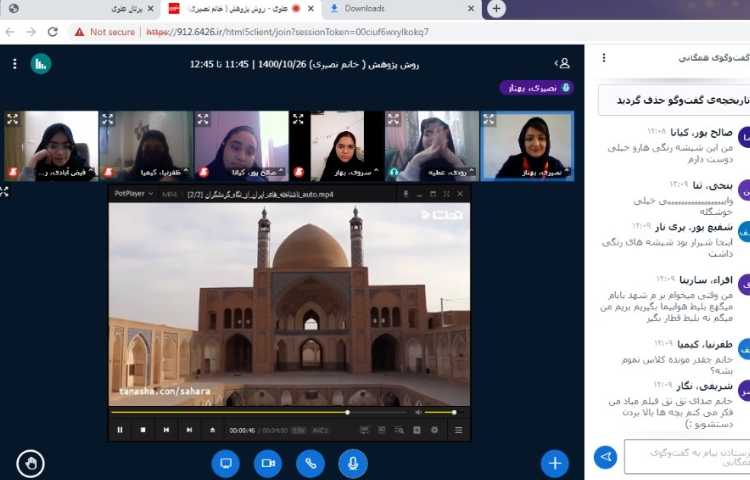This screenshot has height=480, width=750.
Task: Open the first webcam's name dropdown
Action: (66, 173)
